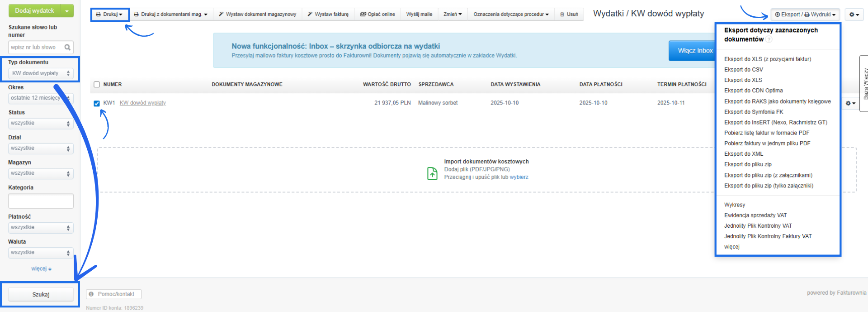Select Pobierz listę faktur w formacie PDF
This screenshot has width=868, height=316.
[767, 133]
